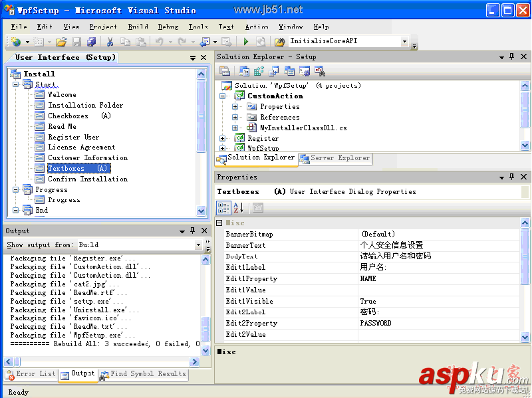Select the Register User dialog node
The height and width of the screenshot is (398, 532).
[74, 137]
